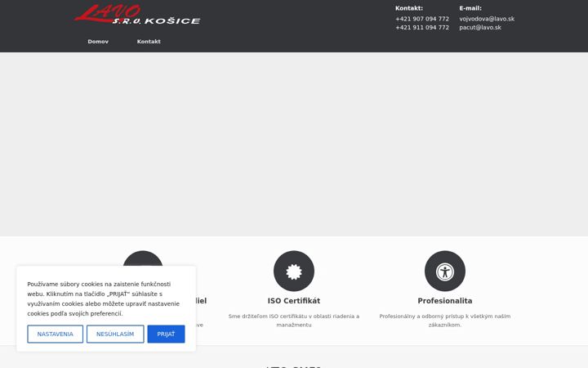Image resolution: width=588 pixels, height=368 pixels.
Task: Click the partially hidden first feature icon
Action: coord(143,258)
